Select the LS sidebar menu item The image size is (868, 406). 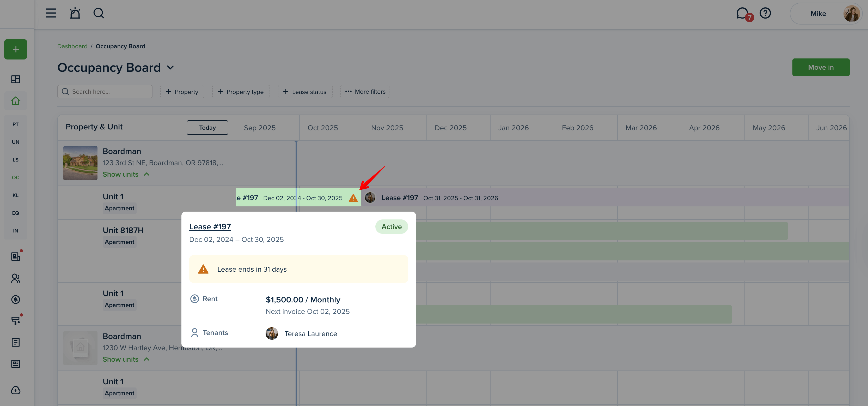[x=15, y=160]
